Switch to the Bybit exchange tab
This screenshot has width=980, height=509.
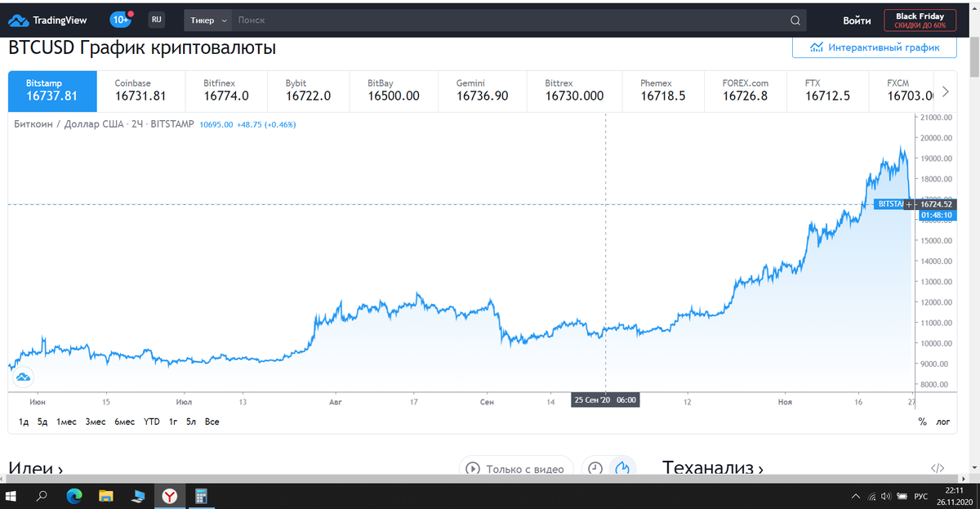[x=308, y=91]
